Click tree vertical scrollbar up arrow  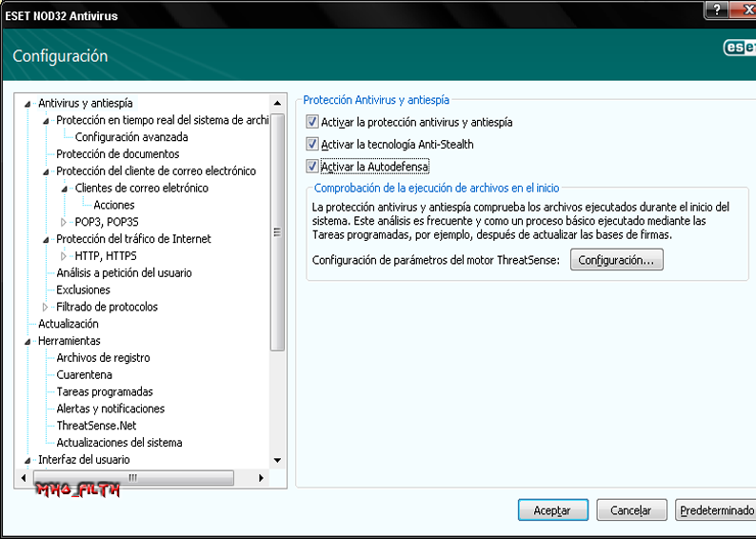[277, 103]
